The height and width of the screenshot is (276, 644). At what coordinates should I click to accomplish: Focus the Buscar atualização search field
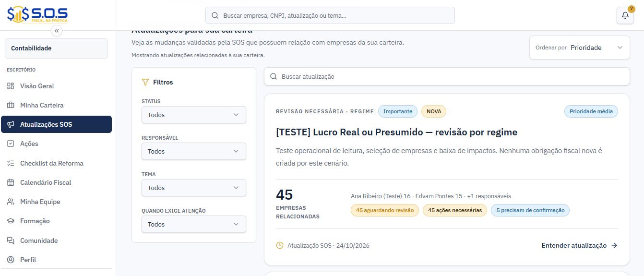[x=447, y=76]
